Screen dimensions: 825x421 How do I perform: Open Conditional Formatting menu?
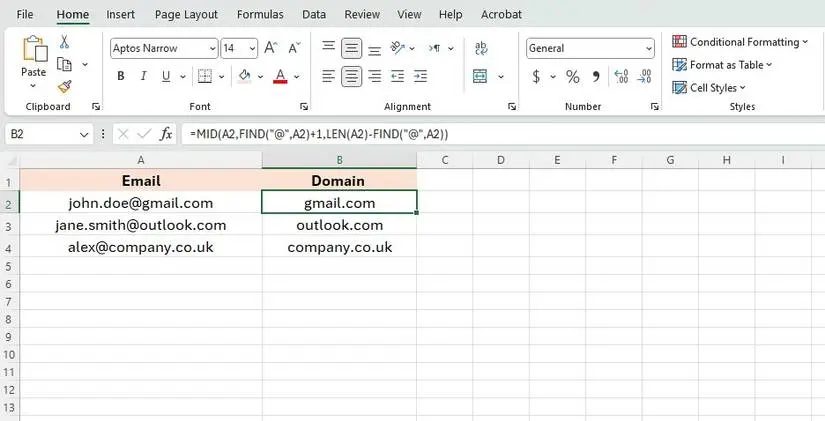pos(740,42)
